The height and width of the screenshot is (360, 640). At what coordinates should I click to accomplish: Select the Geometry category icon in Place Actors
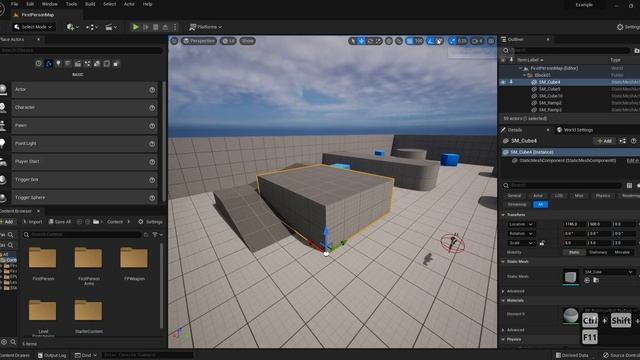97,64
